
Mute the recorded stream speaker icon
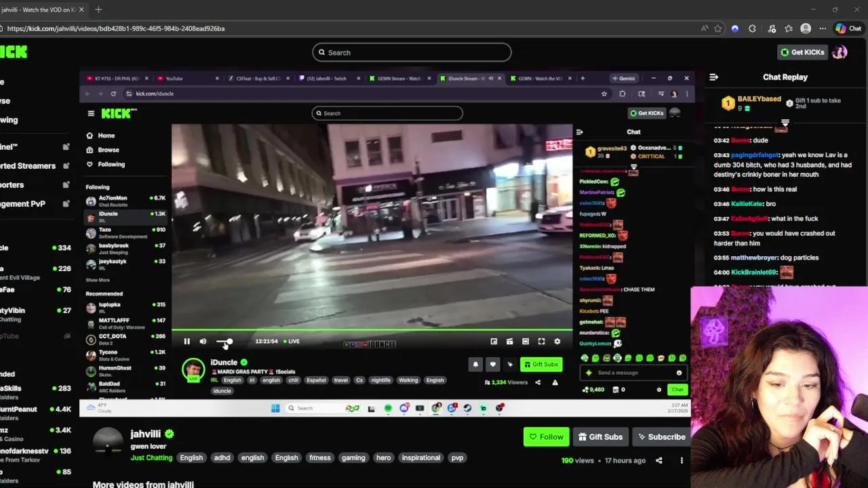(x=203, y=342)
